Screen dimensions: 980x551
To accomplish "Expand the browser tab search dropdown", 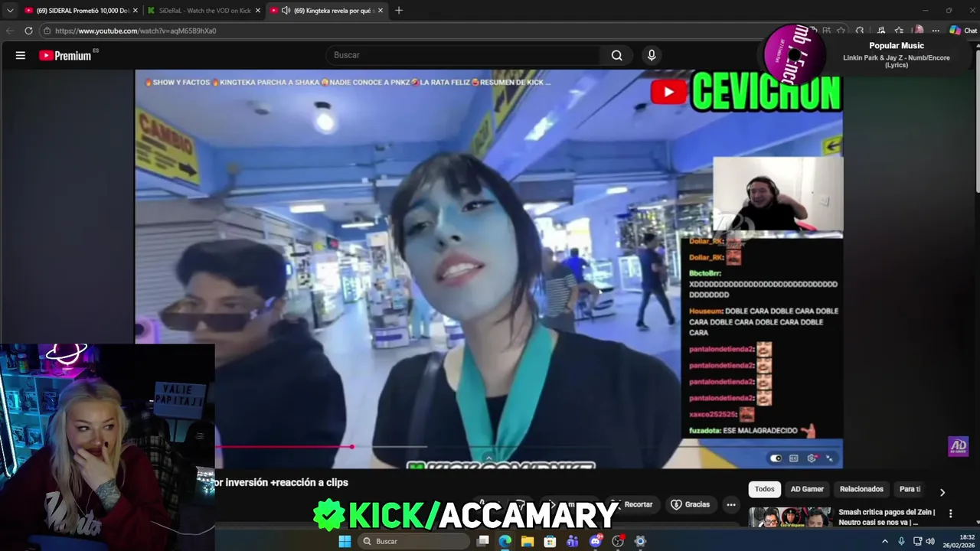I will (9, 11).
